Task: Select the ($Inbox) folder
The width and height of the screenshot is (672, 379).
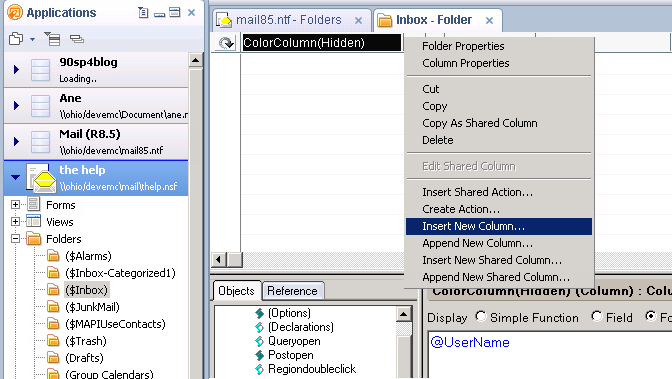Action: click(87, 290)
